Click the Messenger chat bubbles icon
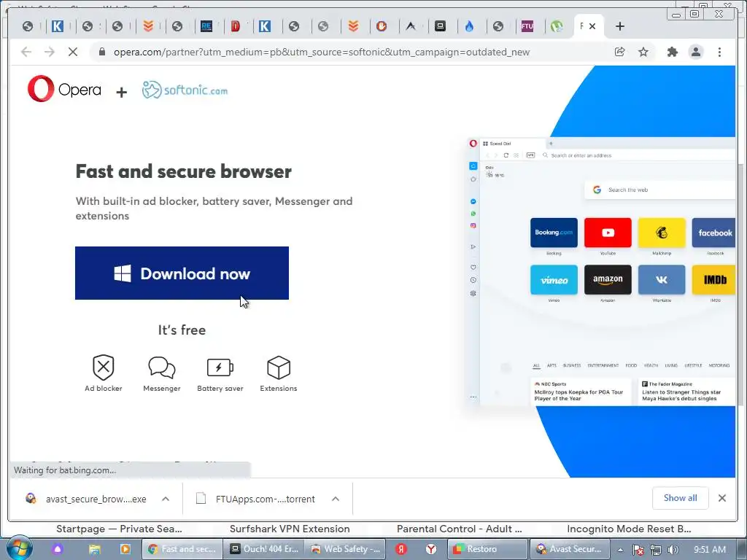The height and width of the screenshot is (560, 747). click(x=162, y=367)
